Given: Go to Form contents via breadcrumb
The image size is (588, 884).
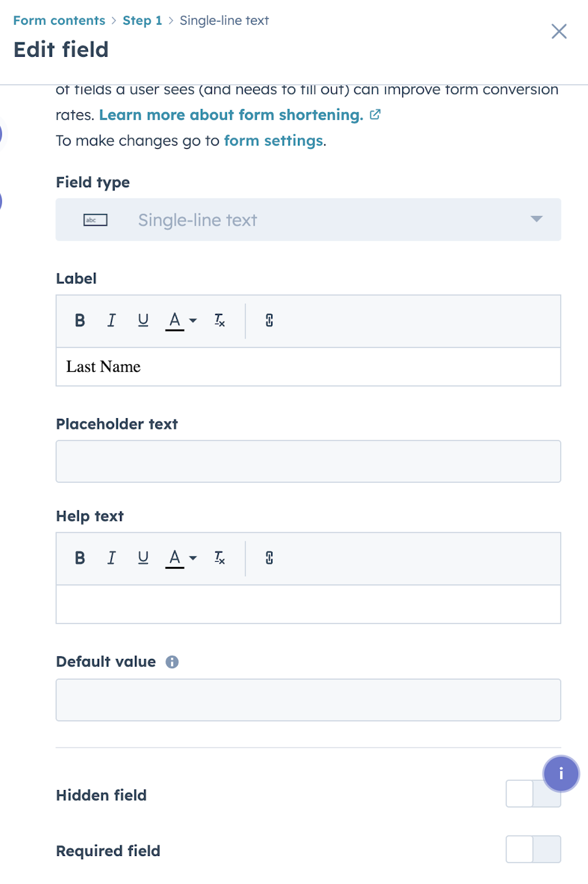Looking at the screenshot, I should [59, 20].
